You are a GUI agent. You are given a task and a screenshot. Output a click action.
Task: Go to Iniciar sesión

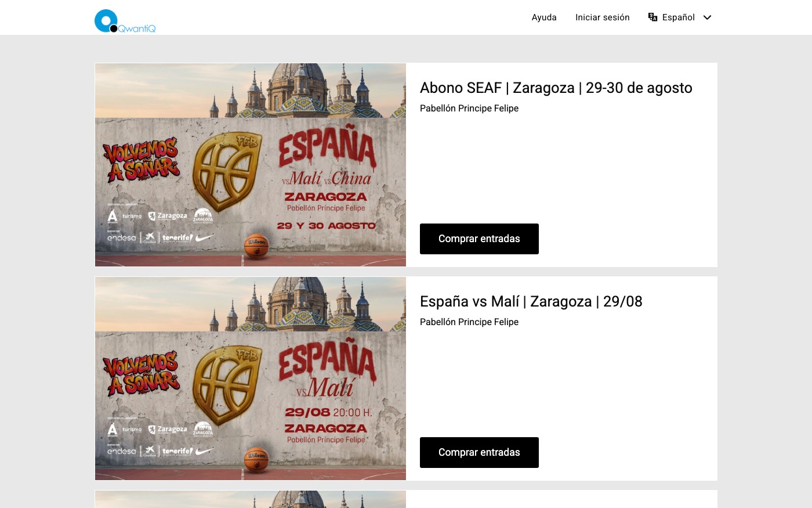pos(602,17)
